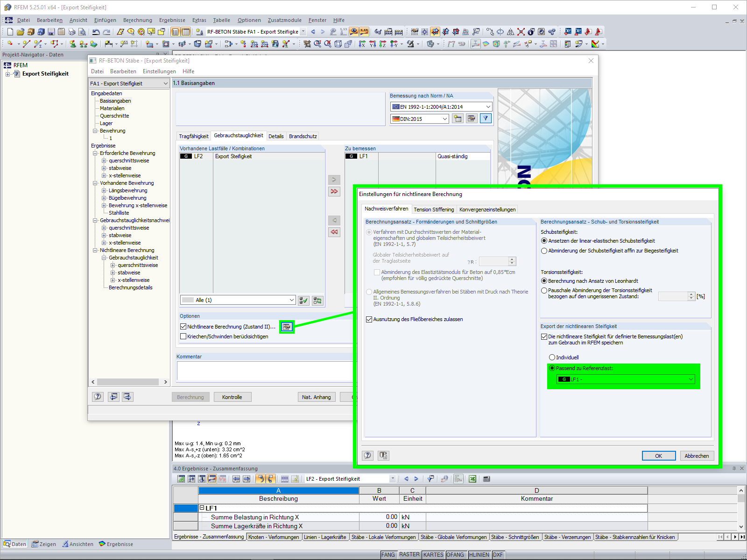747x560 pixels.
Task: Enable Nichtlineare Berechnung (Zustand II) checkbox
Action: coord(183,327)
